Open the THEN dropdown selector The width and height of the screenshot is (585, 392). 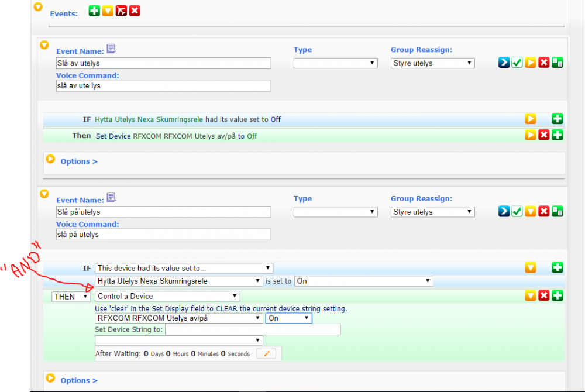point(71,297)
